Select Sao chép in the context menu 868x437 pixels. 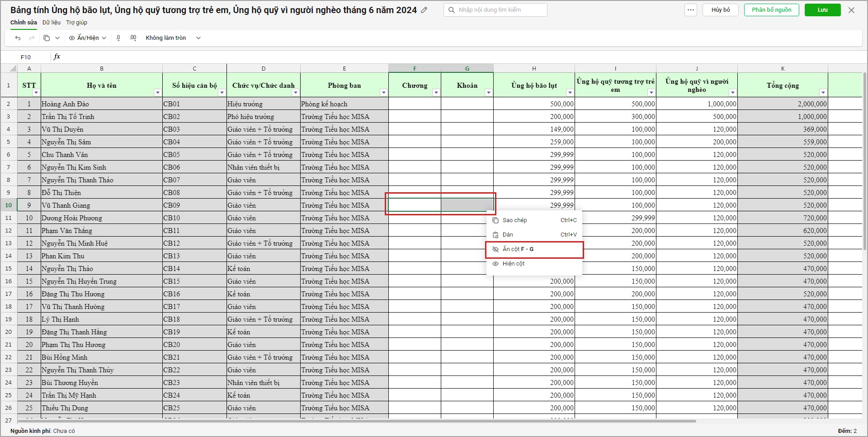coord(515,220)
